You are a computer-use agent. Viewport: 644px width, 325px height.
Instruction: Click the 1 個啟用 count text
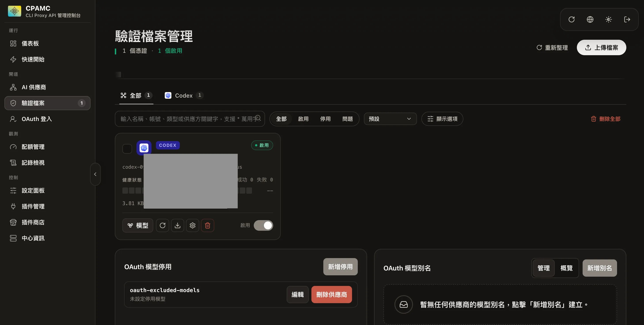[x=170, y=51]
